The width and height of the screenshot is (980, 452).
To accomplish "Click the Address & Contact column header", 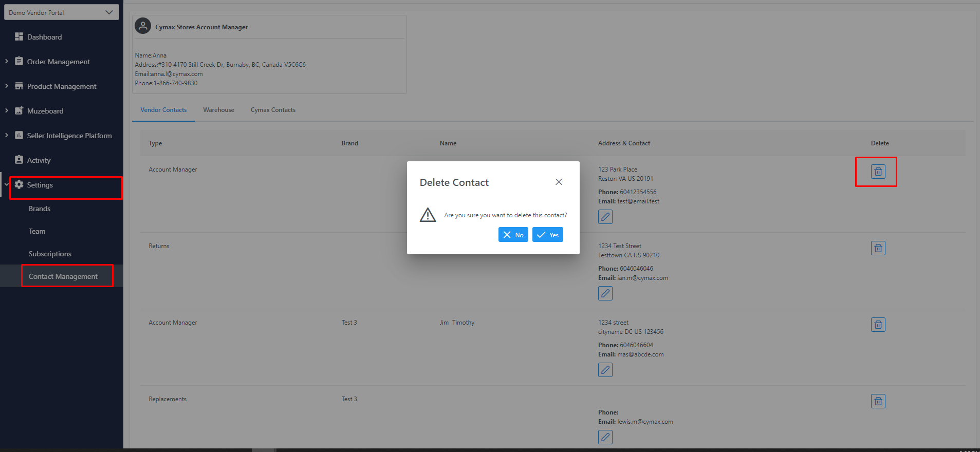I will click(624, 143).
